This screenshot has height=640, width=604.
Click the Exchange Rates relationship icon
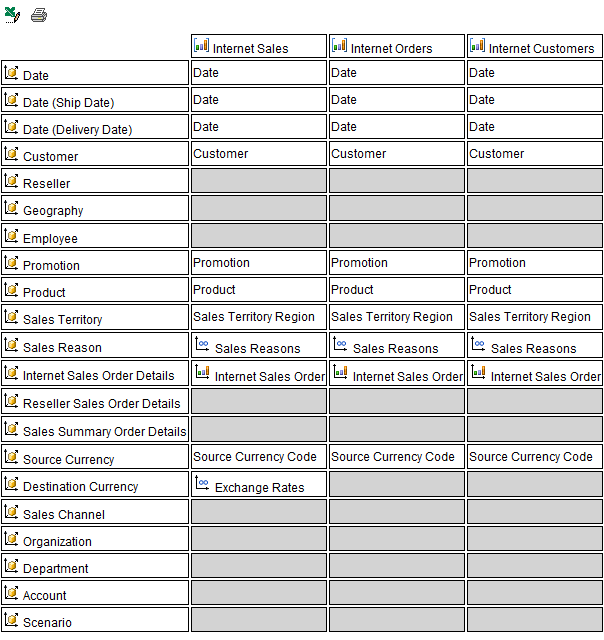click(x=201, y=484)
